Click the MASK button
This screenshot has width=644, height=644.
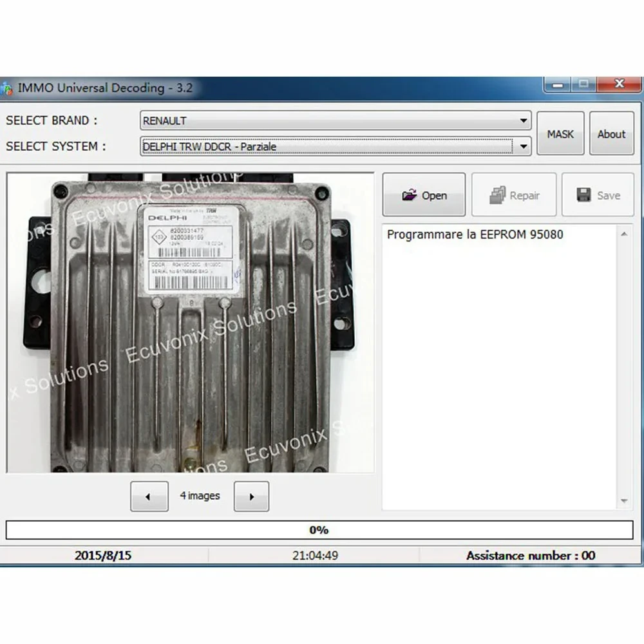click(560, 133)
